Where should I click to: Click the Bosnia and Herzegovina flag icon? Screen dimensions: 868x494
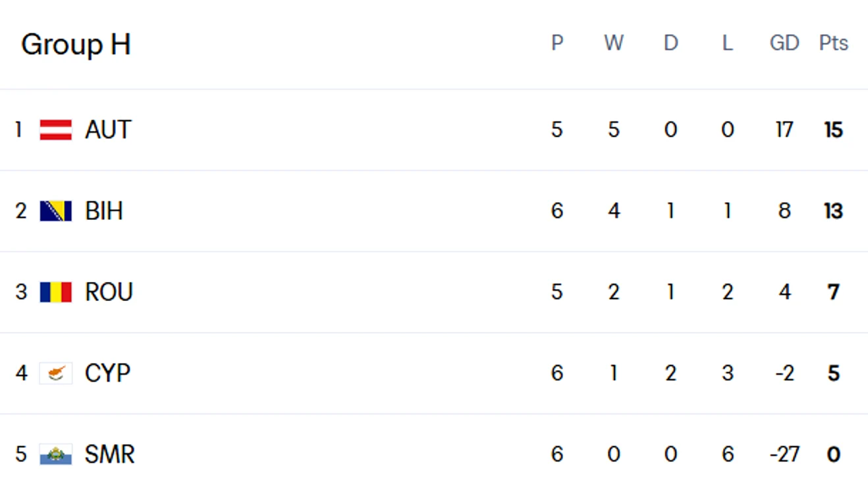click(56, 211)
